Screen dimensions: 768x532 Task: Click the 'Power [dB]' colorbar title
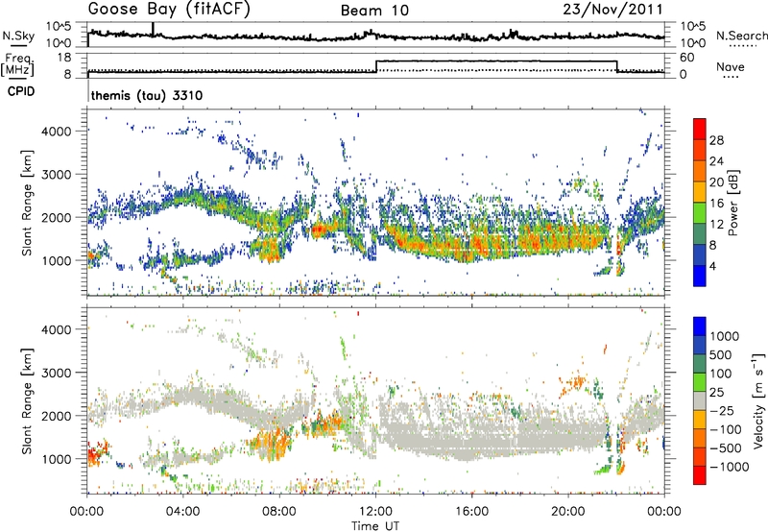(733, 203)
